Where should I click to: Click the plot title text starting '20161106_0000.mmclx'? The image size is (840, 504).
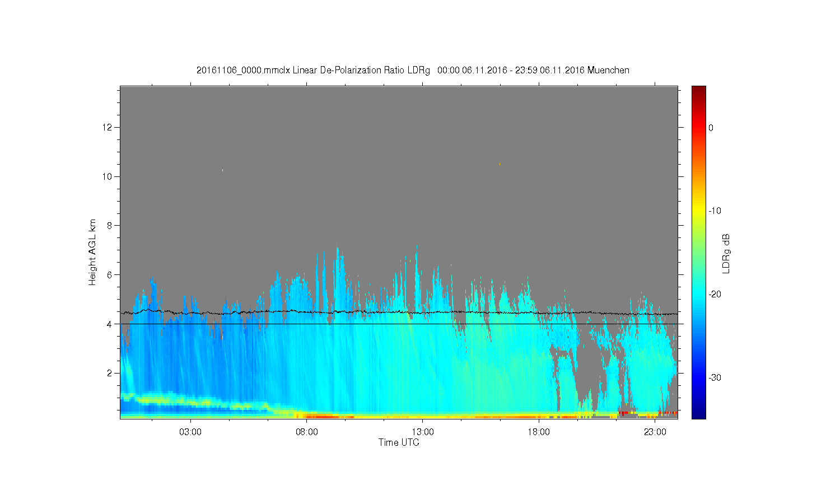tap(413, 71)
